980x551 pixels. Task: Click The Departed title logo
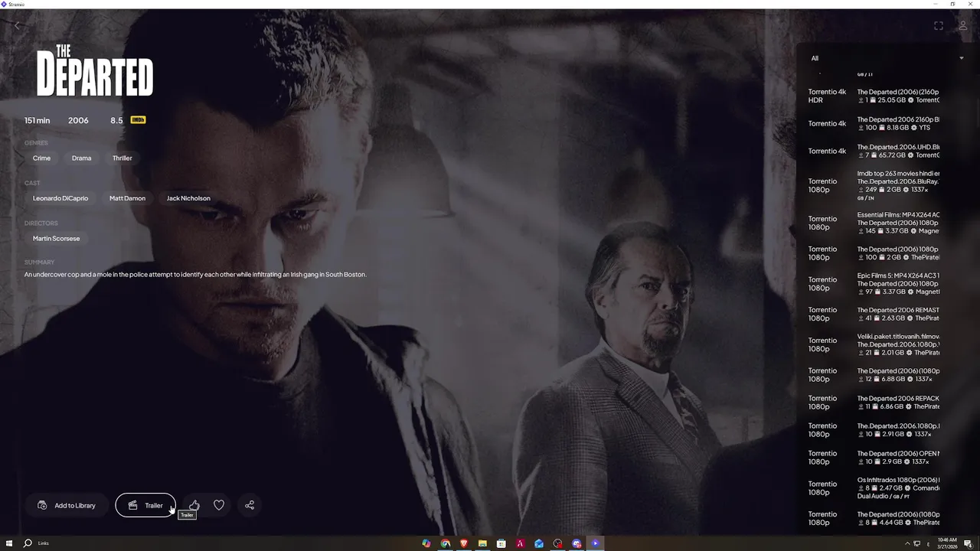click(x=95, y=70)
